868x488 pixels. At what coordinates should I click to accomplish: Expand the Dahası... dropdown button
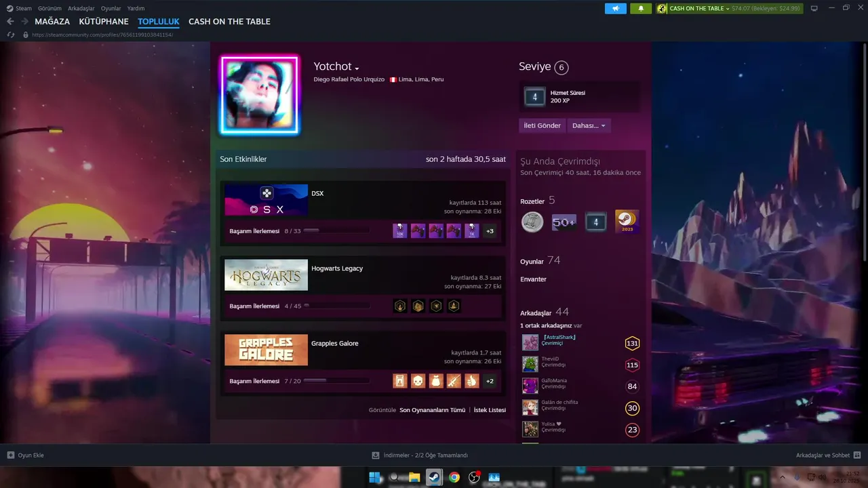(x=589, y=125)
